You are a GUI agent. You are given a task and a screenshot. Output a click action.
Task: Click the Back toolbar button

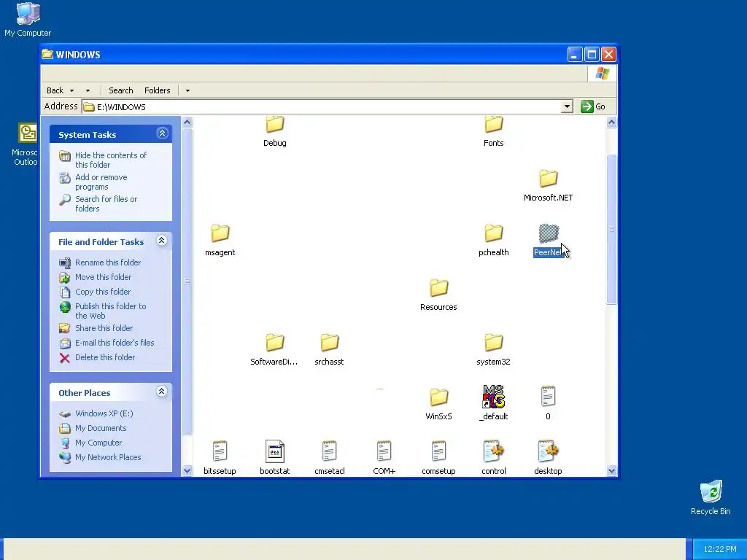click(x=55, y=90)
